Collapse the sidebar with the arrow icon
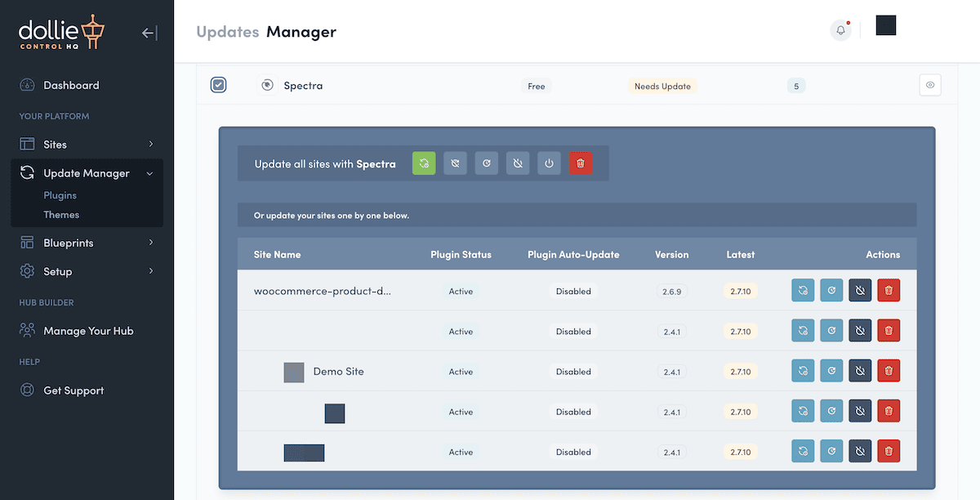 (149, 33)
